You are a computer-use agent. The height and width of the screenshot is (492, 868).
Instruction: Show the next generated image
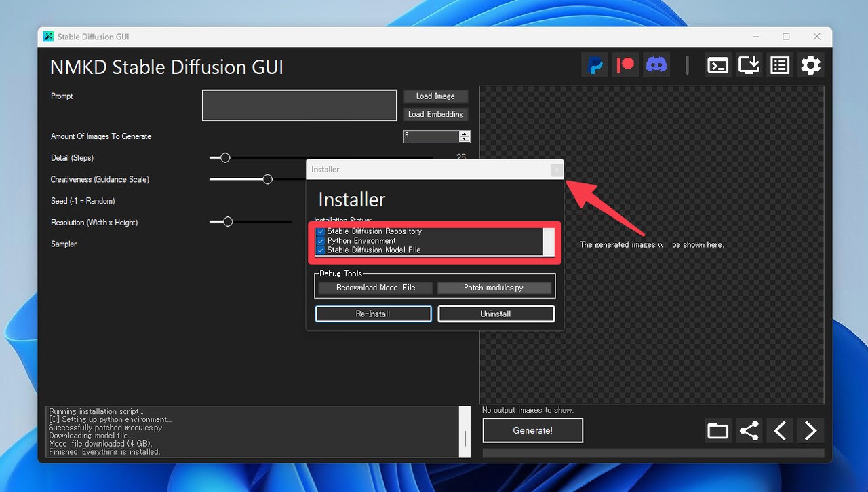pos(810,430)
